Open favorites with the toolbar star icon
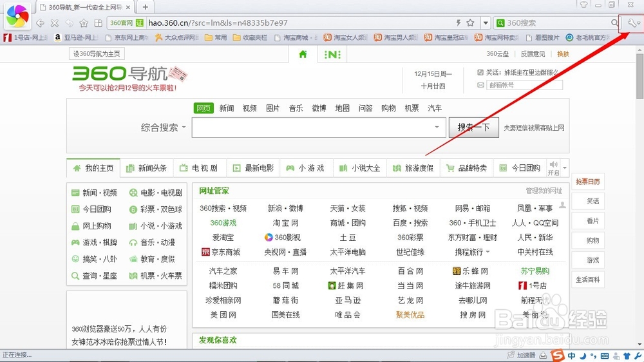 coord(84,23)
